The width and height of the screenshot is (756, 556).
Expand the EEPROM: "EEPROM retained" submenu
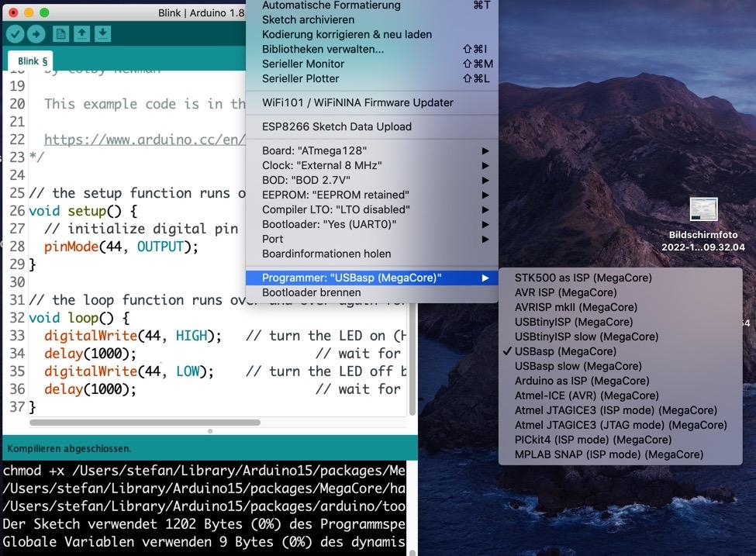(x=371, y=195)
